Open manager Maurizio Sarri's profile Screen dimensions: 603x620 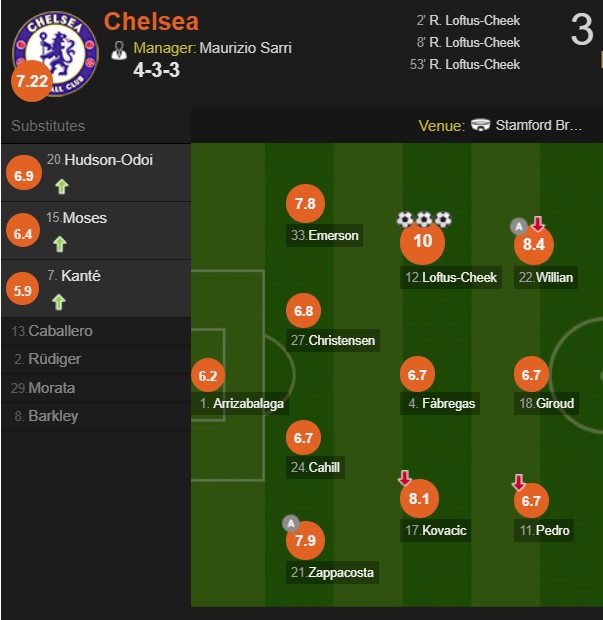coord(245,48)
